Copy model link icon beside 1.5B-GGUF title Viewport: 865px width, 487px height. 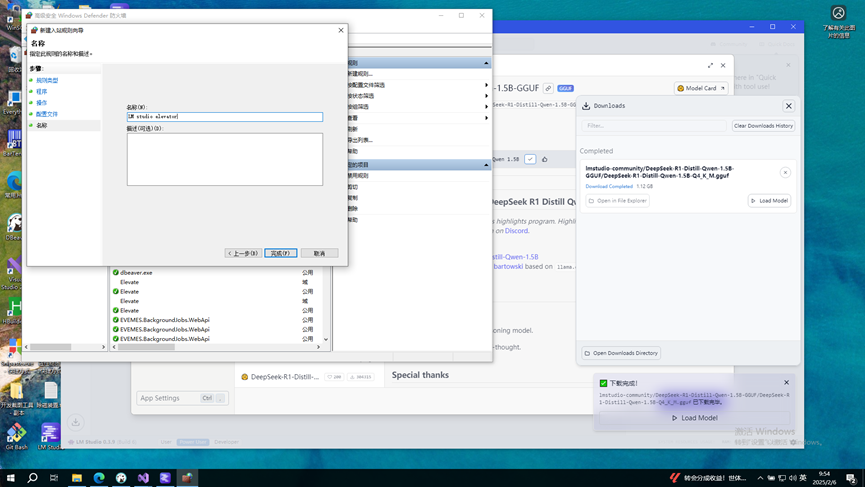(x=548, y=88)
